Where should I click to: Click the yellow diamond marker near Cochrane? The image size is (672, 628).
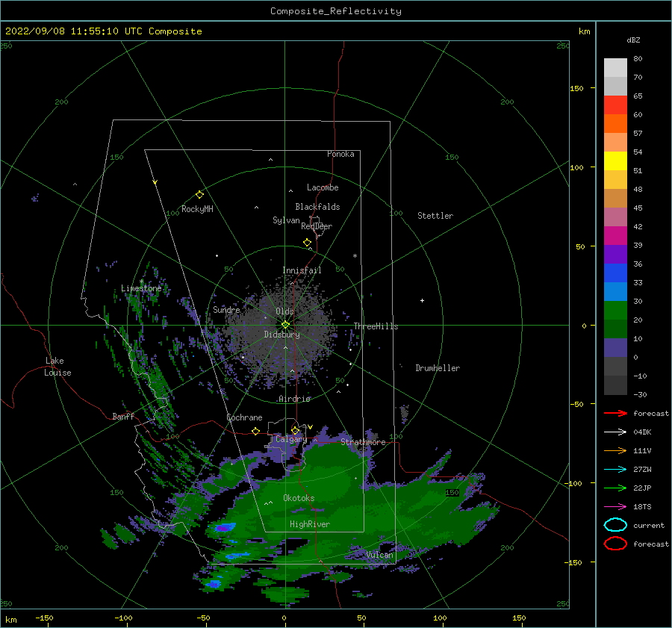(256, 431)
